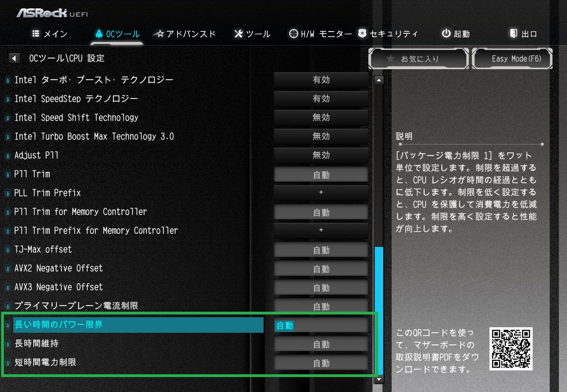Click the gauge icon of H/W モニター
The image size is (567, 392).
click(293, 34)
